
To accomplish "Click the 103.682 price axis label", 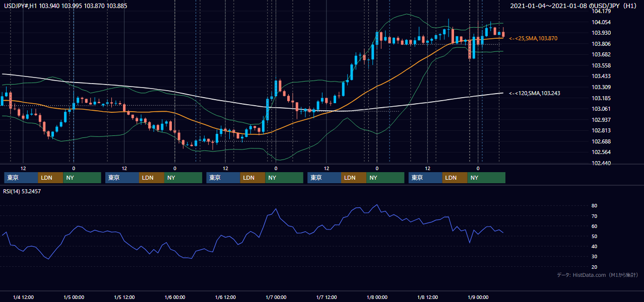I will [x=601, y=54].
